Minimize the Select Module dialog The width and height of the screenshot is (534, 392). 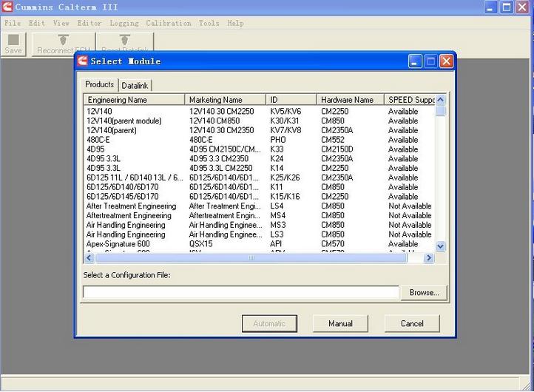(x=415, y=61)
